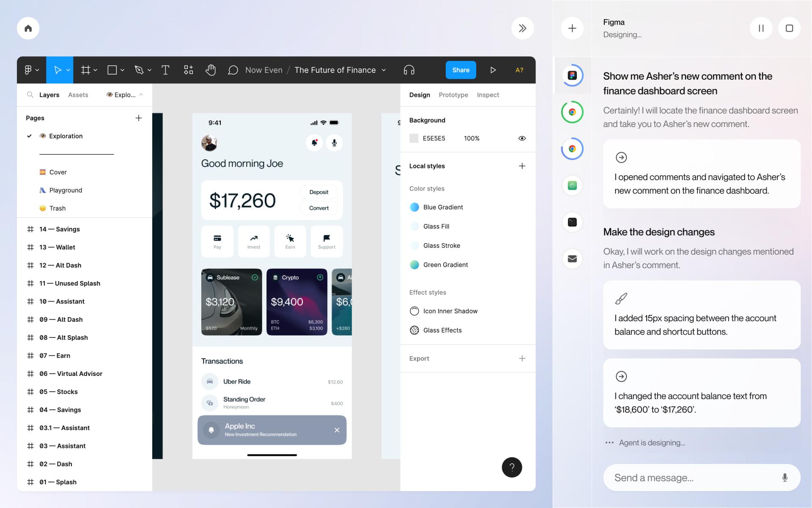
Task: Dismiss the Apple Inc notification
Action: point(337,430)
